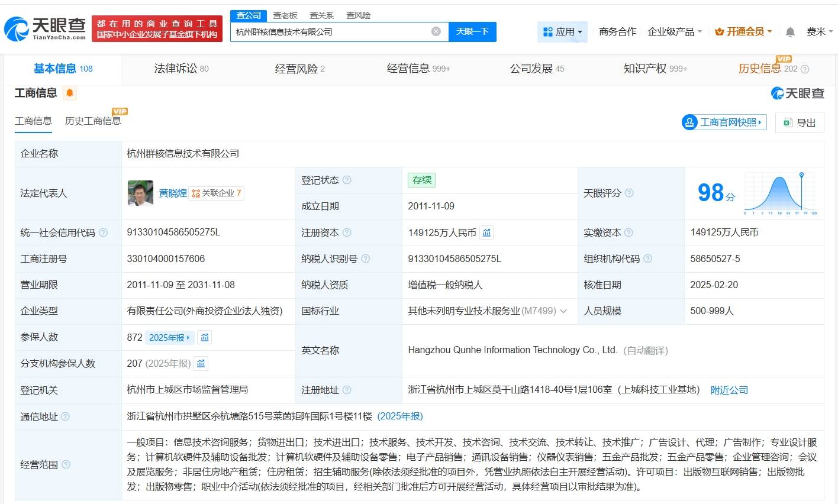The height and width of the screenshot is (504, 838).
Task: Clear the search box using the X icon
Action: [x=436, y=31]
